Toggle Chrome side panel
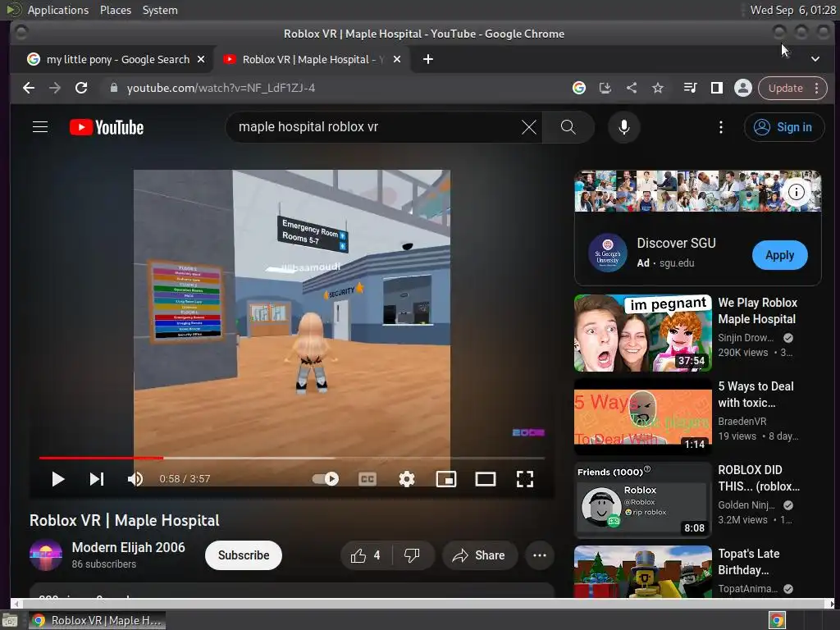 pos(717,88)
